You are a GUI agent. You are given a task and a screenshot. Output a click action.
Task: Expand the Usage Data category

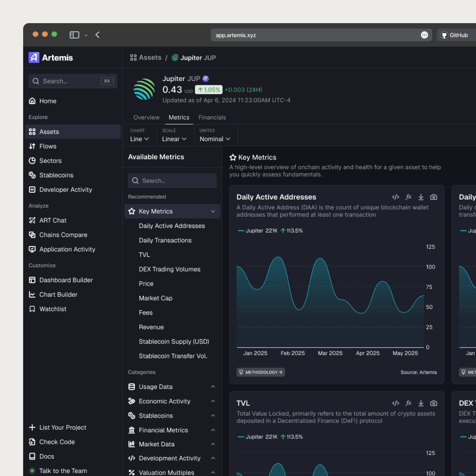click(172, 387)
